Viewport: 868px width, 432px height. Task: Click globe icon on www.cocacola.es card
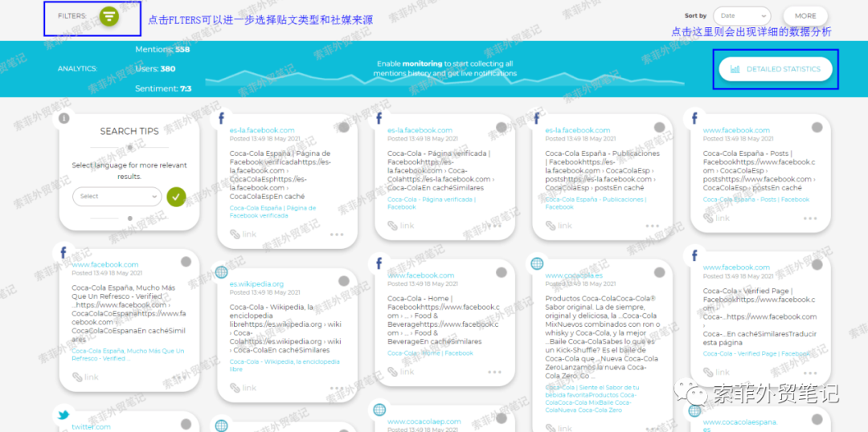click(x=537, y=263)
